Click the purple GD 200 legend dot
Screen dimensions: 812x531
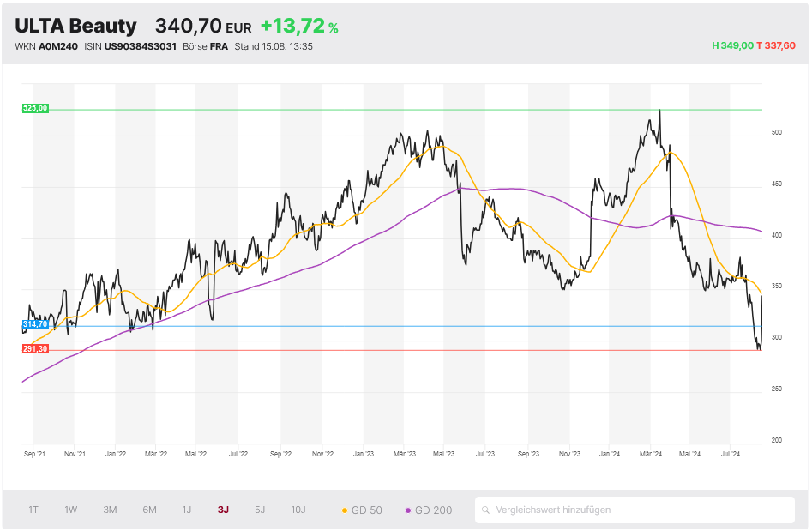[x=408, y=510]
